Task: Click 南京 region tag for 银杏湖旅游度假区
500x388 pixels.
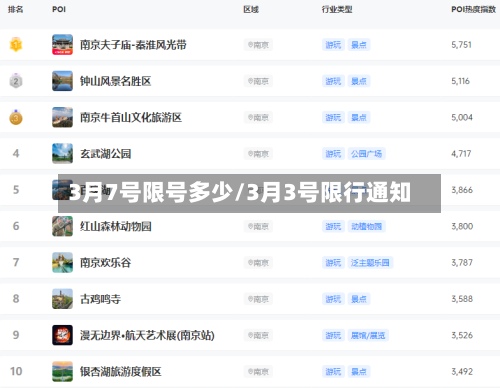Action: [258, 371]
